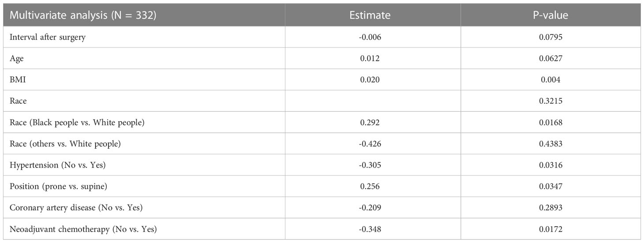This screenshot has height=243, width=644.
Task: Select the BMI row label
Action: pyautogui.click(x=17, y=79)
